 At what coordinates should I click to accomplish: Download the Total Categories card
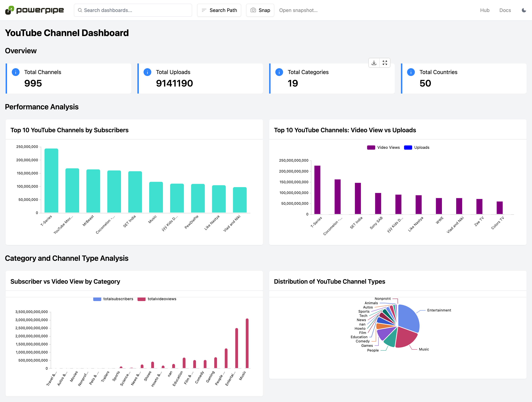click(x=374, y=63)
